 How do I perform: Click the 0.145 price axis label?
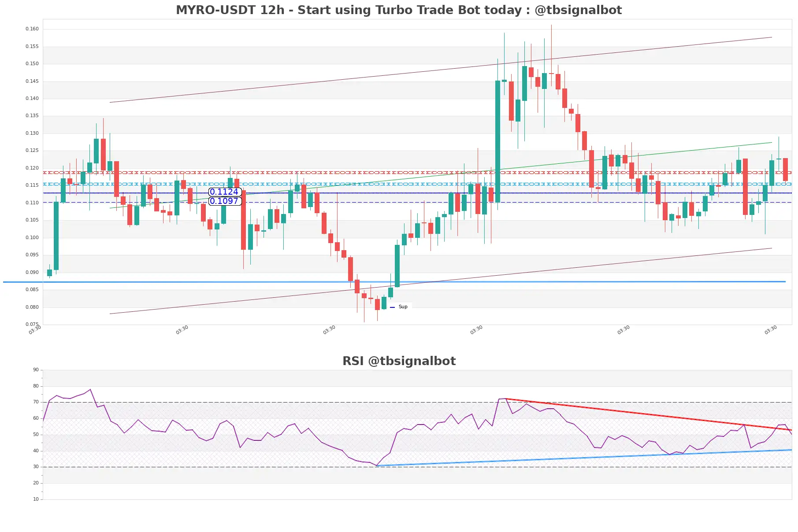pos(32,81)
